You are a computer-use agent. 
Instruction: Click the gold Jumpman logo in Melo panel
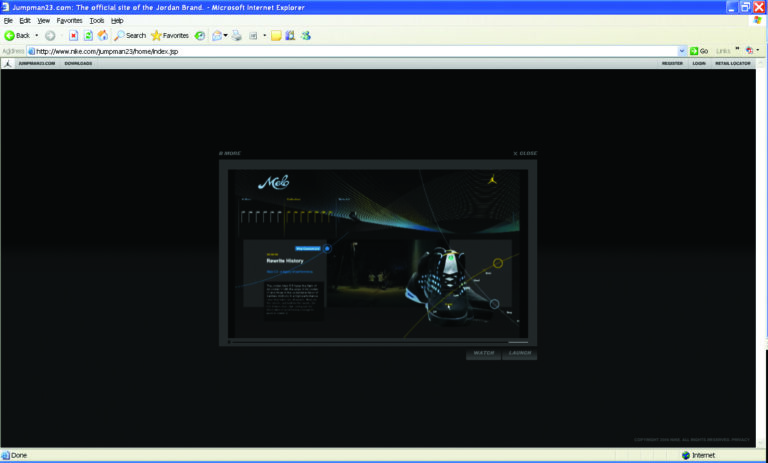point(493,182)
